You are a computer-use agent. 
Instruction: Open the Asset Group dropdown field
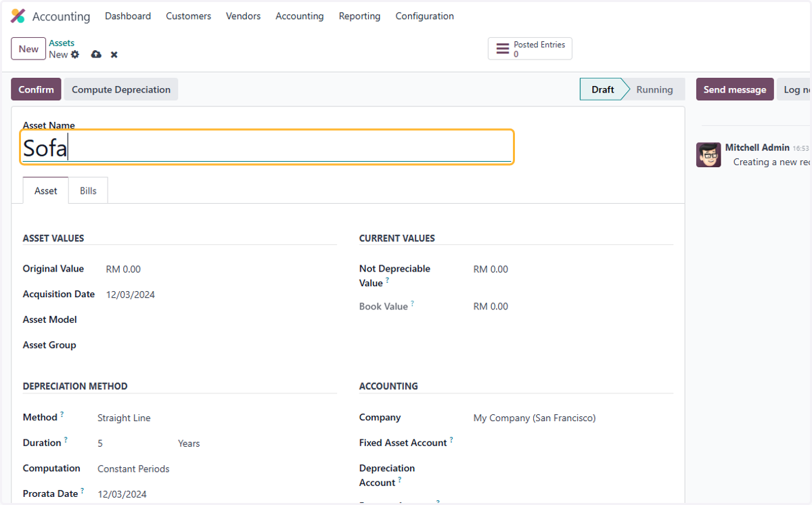(x=221, y=345)
